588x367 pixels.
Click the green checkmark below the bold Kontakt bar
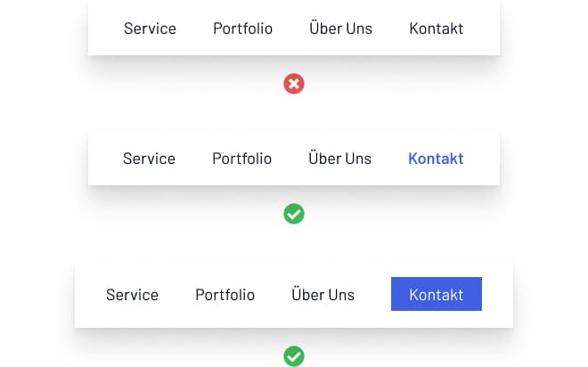pos(294,214)
